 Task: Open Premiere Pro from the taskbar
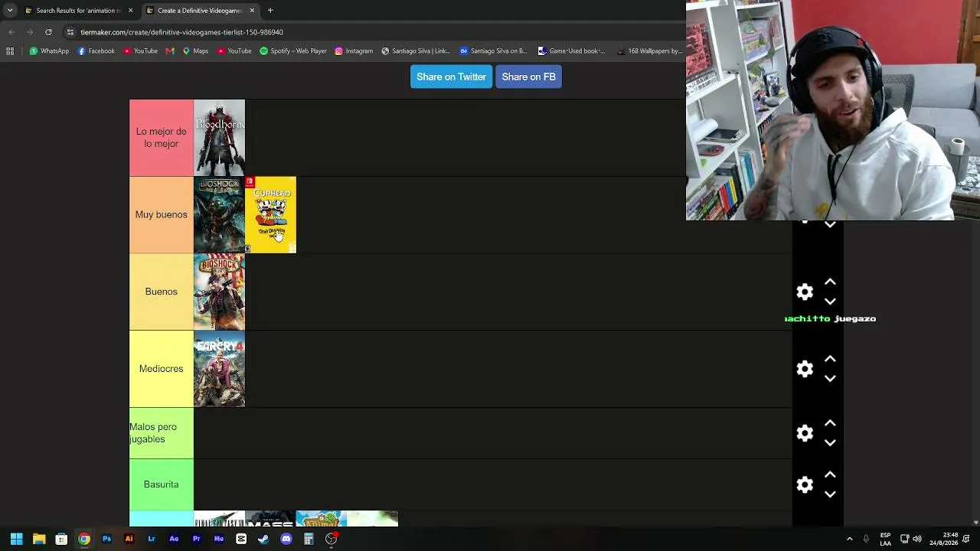point(196,539)
